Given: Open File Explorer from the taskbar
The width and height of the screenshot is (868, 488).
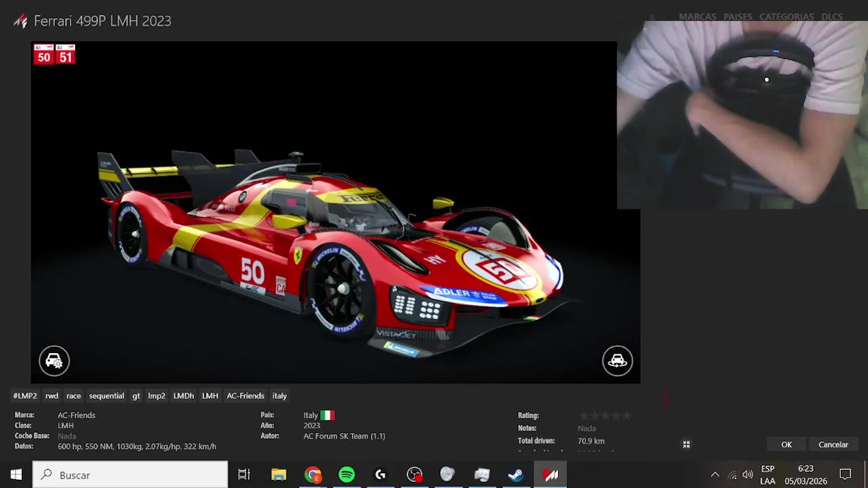Looking at the screenshot, I should coord(279,474).
